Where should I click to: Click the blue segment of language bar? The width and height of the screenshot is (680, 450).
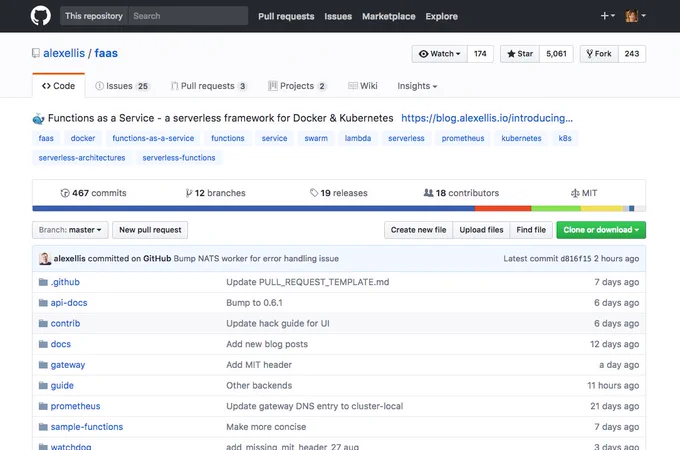tap(254, 209)
